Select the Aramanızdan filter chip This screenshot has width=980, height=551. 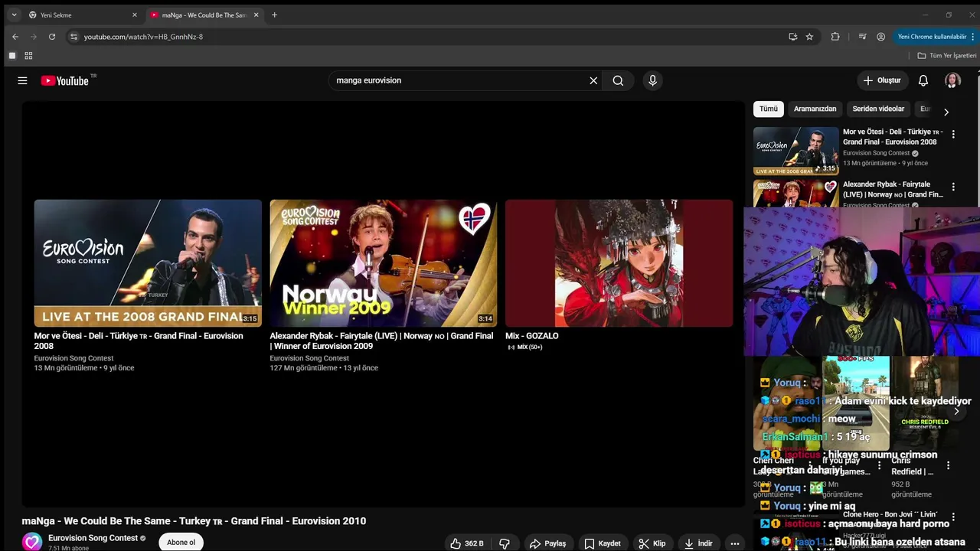815,109
